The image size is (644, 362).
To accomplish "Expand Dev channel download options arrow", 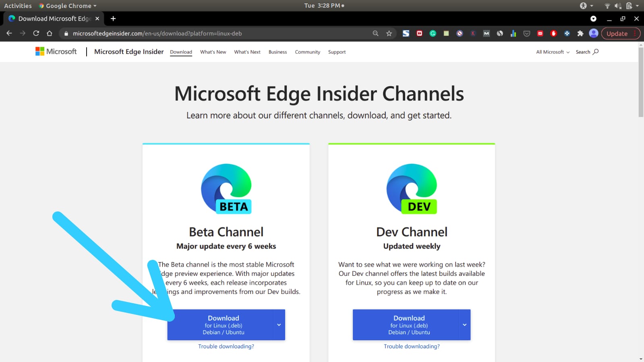I will 465,325.
